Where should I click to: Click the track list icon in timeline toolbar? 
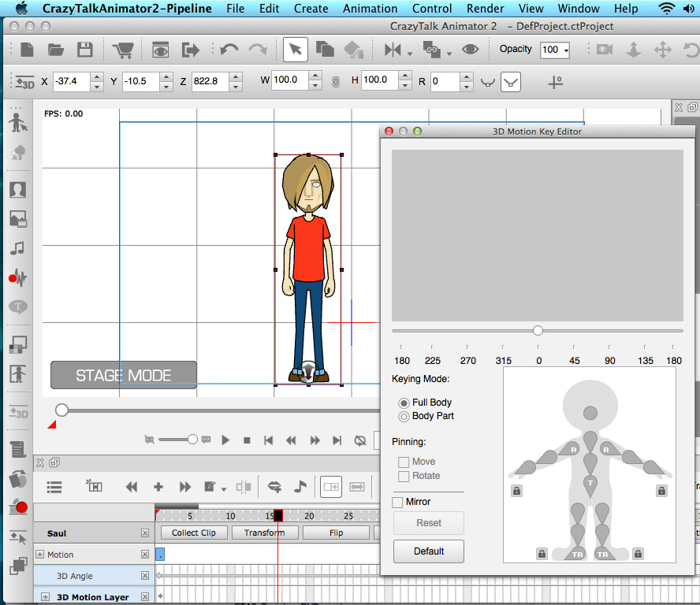pos(54,487)
